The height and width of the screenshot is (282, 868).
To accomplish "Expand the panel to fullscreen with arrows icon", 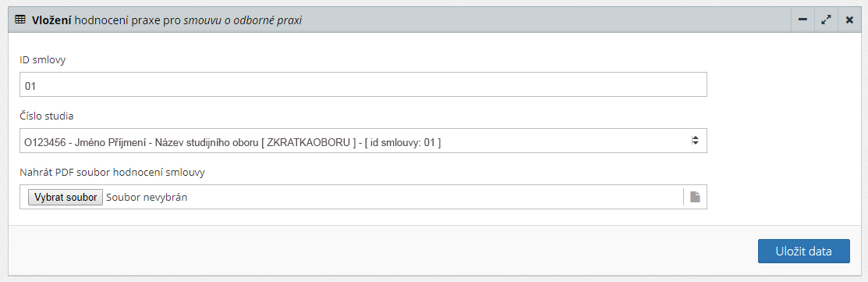I will click(x=826, y=20).
